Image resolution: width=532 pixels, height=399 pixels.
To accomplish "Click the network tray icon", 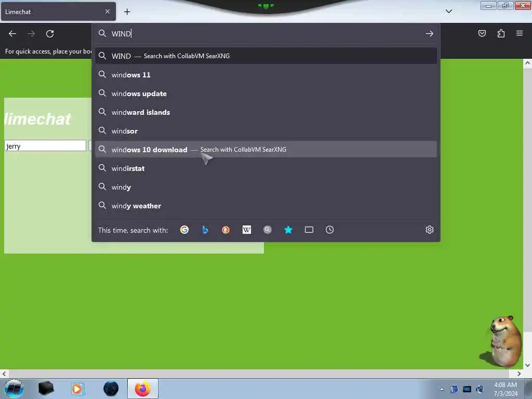I will [x=467, y=389].
